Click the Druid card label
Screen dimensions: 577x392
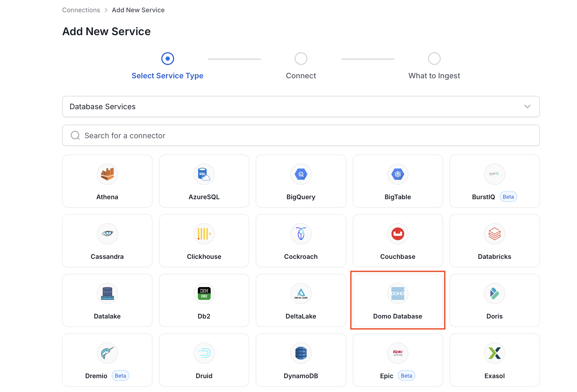click(204, 376)
